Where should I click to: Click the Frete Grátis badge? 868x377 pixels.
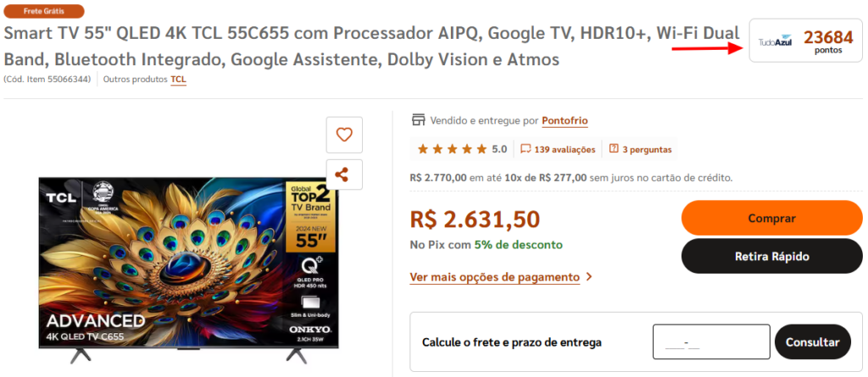pos(44,11)
